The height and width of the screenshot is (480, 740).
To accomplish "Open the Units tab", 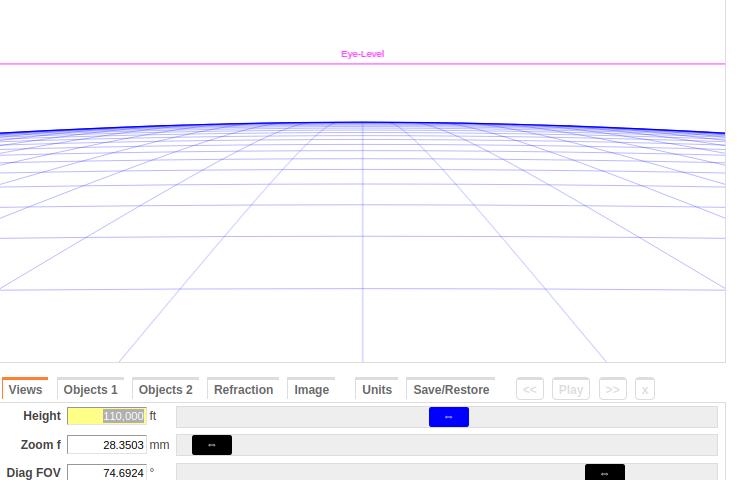I will (x=377, y=390).
